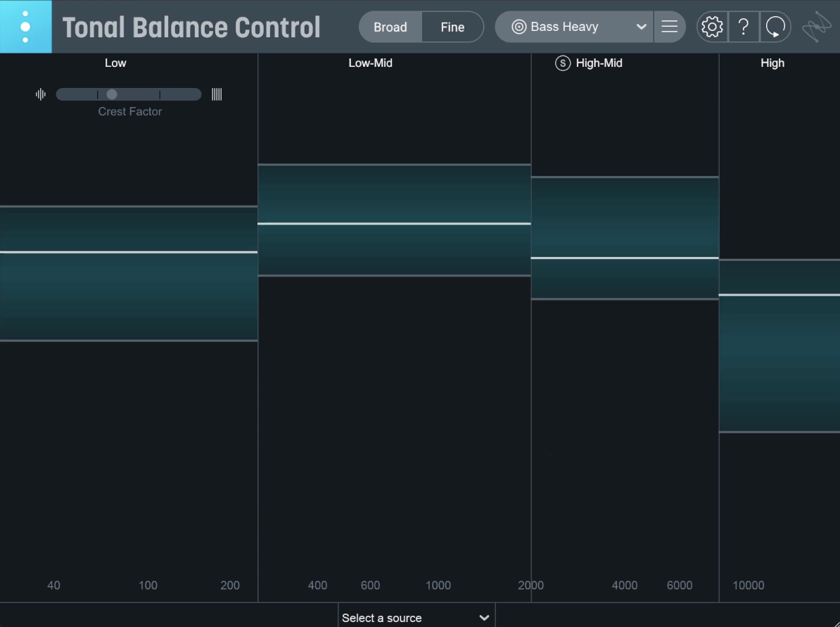Click the dynamic waveform icon beside Crest Factor
Image resolution: width=840 pixels, height=627 pixels.
[41, 94]
